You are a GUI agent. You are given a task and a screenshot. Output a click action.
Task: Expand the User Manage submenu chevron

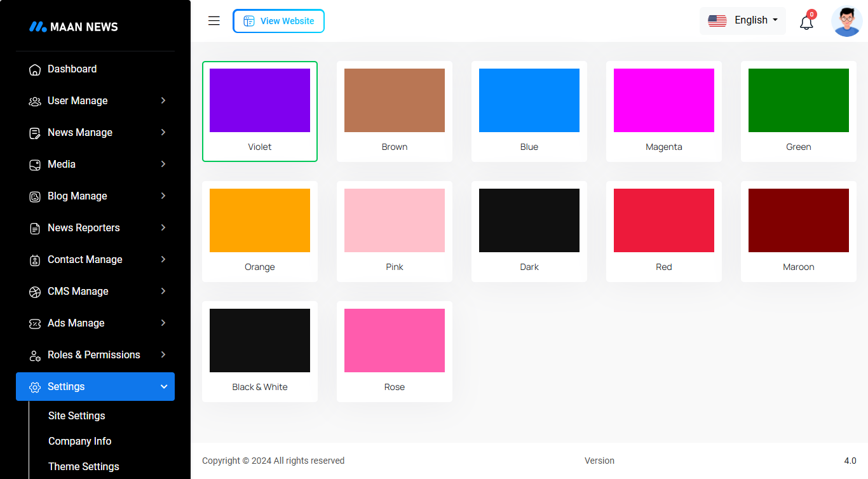[x=163, y=100]
